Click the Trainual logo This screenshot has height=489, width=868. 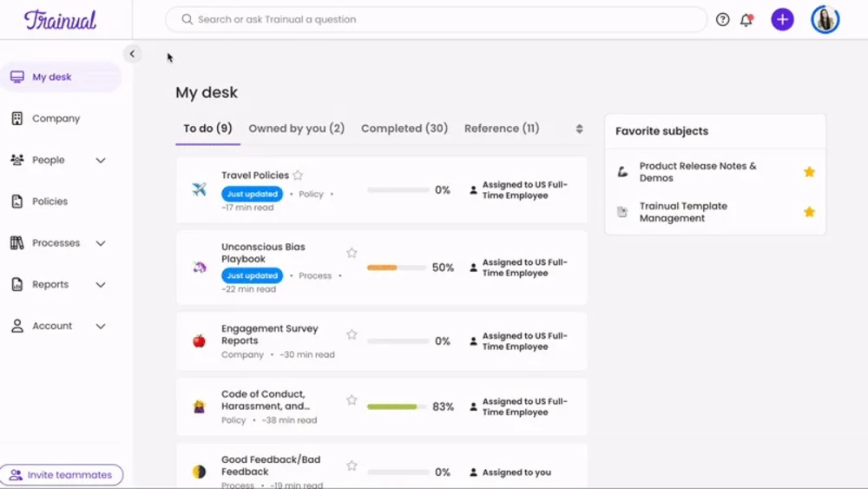(60, 20)
